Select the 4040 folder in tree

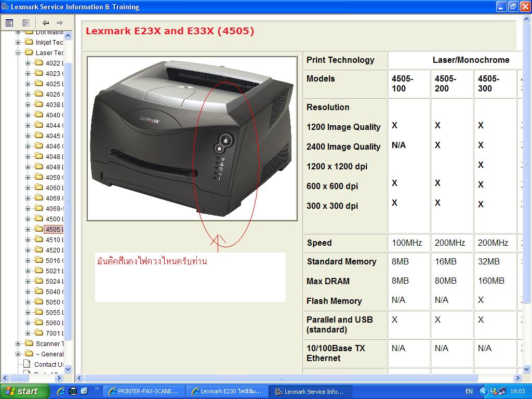pos(49,115)
